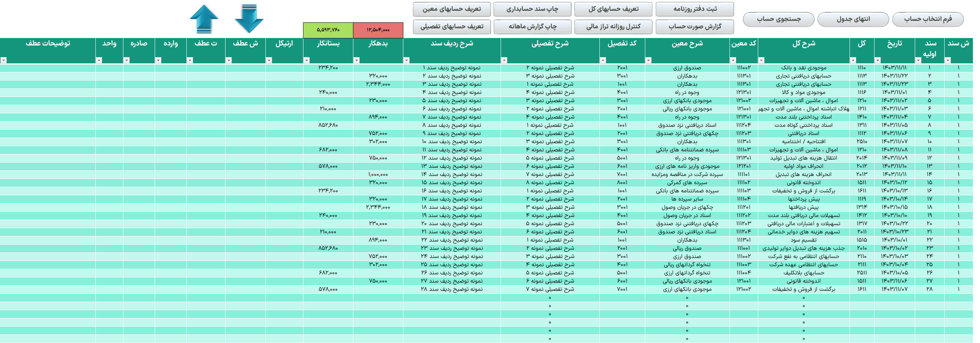Select the cell "موجودی نقد و بانک"

coord(803,68)
